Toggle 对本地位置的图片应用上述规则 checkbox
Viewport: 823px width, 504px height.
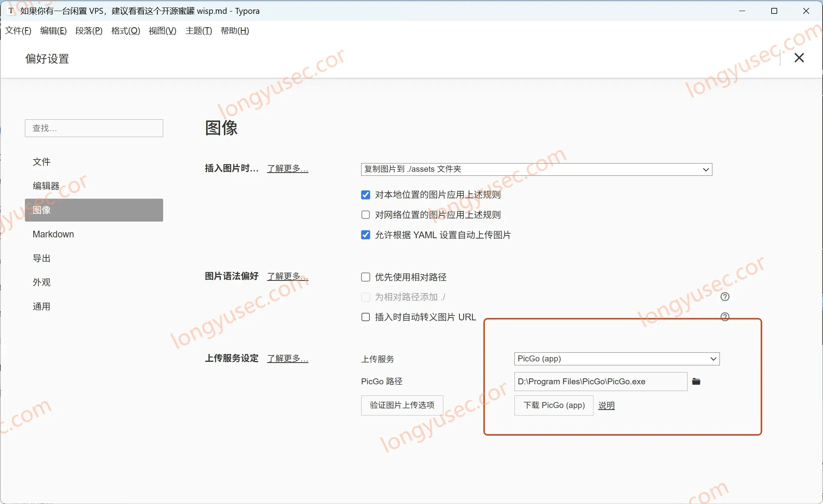tap(365, 195)
